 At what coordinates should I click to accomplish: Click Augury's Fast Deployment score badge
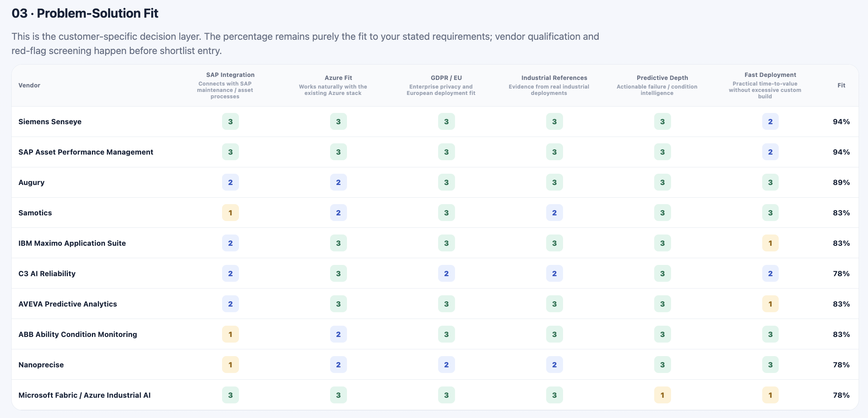click(770, 182)
